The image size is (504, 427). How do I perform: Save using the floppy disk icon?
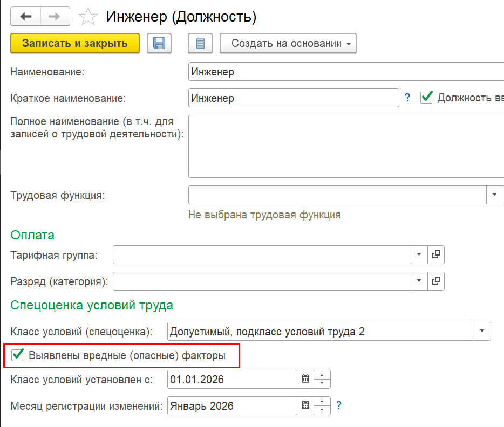pyautogui.click(x=159, y=44)
